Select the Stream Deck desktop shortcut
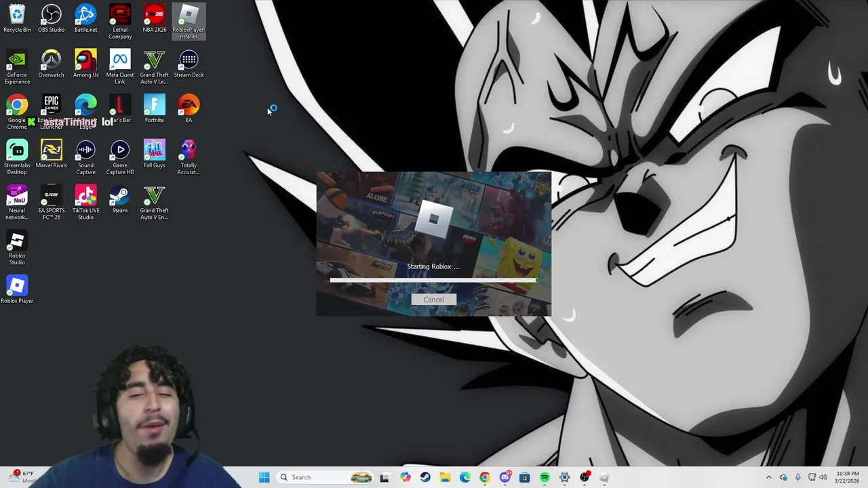868x488 pixels. 189,64
